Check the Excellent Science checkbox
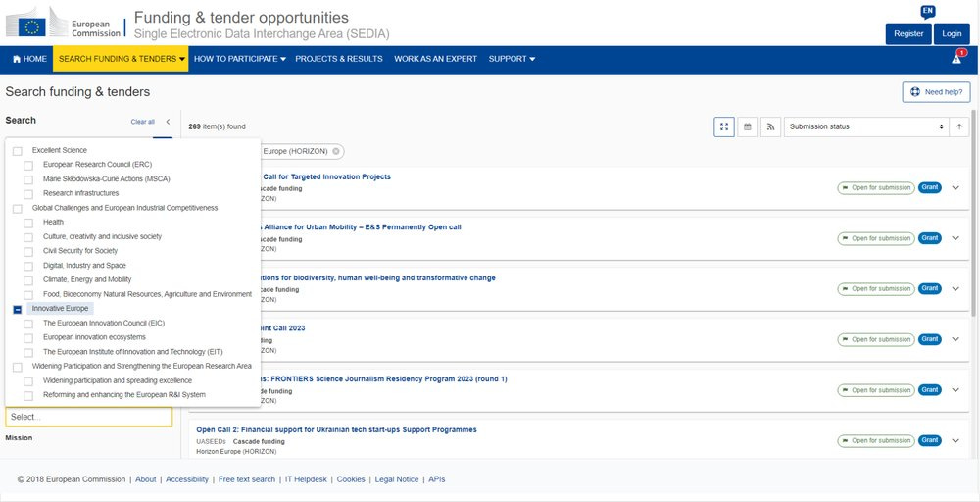 pos(18,151)
